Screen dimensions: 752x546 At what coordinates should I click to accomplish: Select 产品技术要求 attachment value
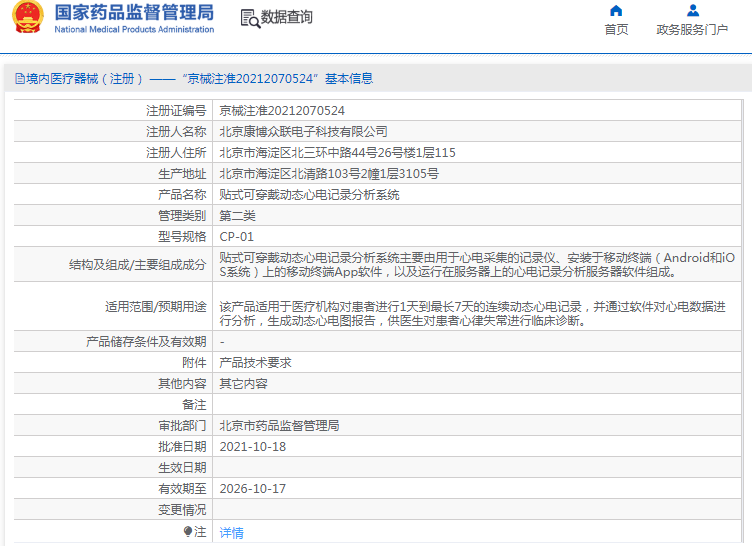pos(255,363)
